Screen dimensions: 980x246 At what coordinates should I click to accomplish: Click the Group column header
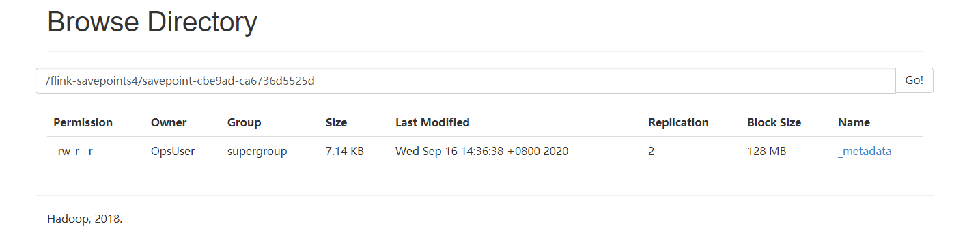tap(244, 123)
